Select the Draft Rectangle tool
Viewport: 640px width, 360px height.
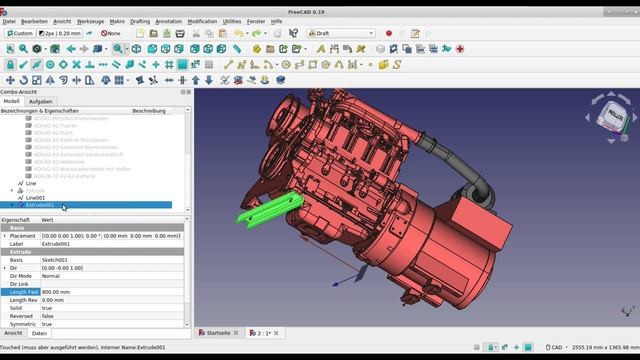point(313,64)
